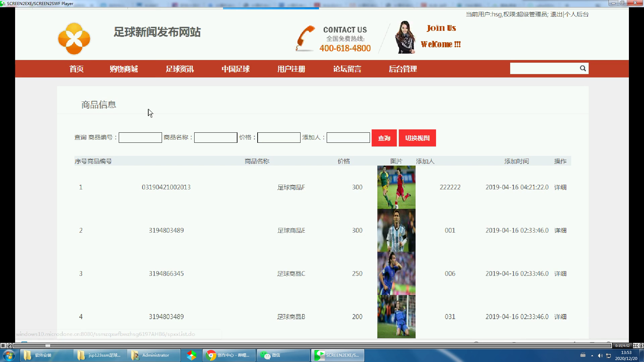644x362 pixels.
Task: Click adder value 006
Action: pos(450,274)
